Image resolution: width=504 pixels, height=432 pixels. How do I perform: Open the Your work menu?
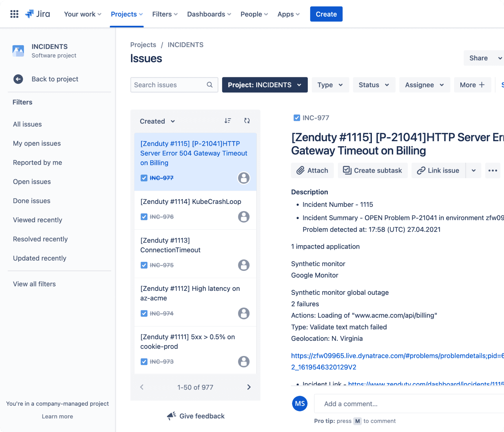click(82, 14)
